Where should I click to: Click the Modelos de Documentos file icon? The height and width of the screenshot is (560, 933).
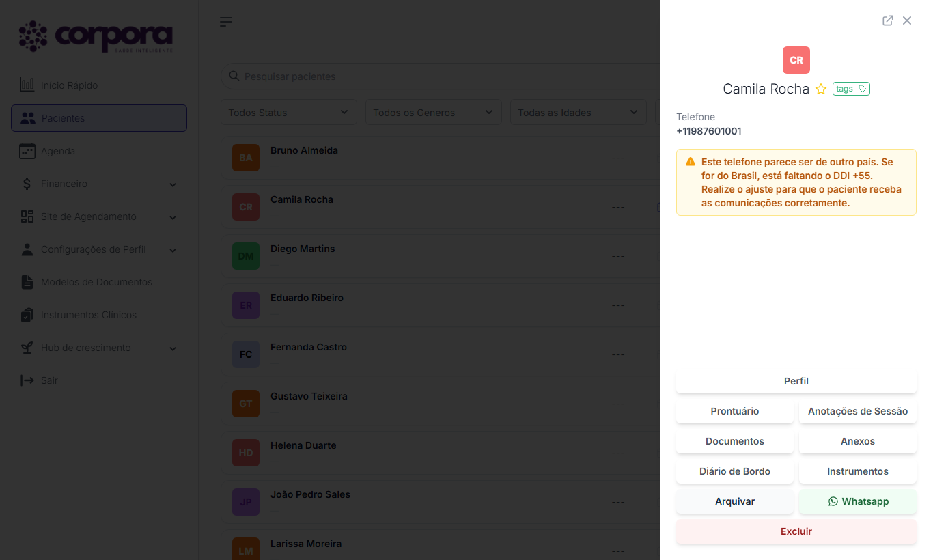tap(27, 282)
